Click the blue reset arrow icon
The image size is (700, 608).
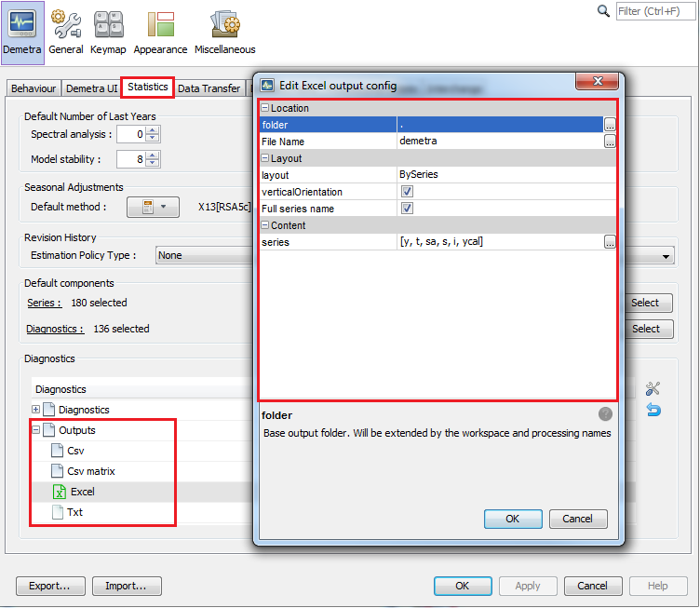[x=653, y=410]
